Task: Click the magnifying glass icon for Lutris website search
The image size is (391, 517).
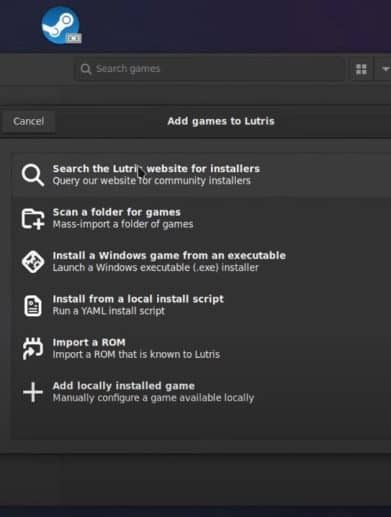Action: [x=32, y=174]
